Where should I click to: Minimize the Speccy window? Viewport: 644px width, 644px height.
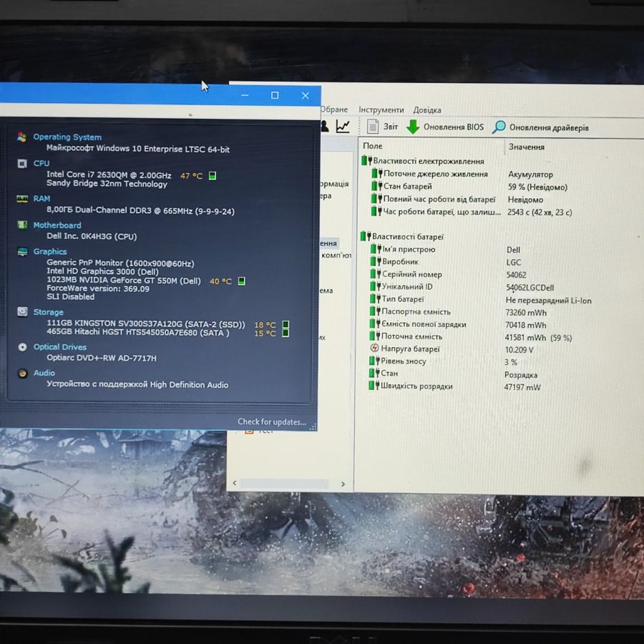(245, 95)
